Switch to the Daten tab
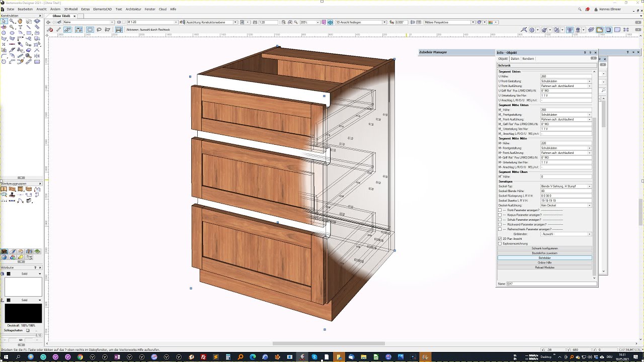Image resolution: width=644 pixels, height=362 pixels. [515, 59]
